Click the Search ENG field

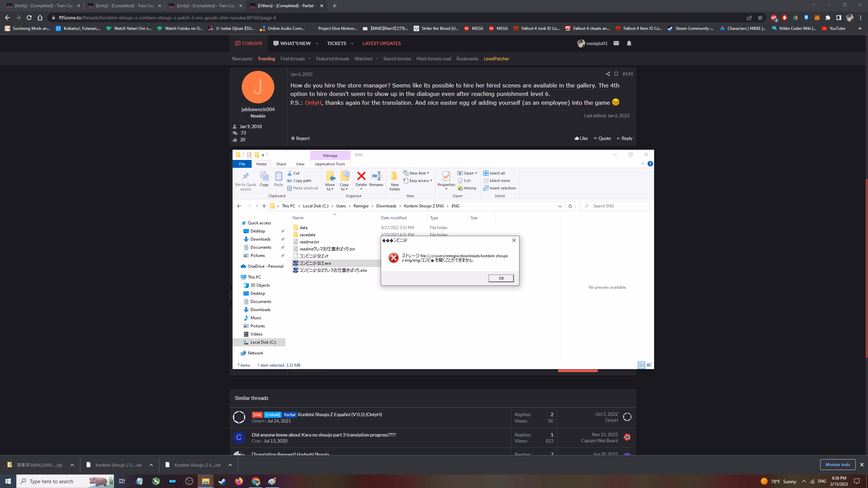(614, 206)
